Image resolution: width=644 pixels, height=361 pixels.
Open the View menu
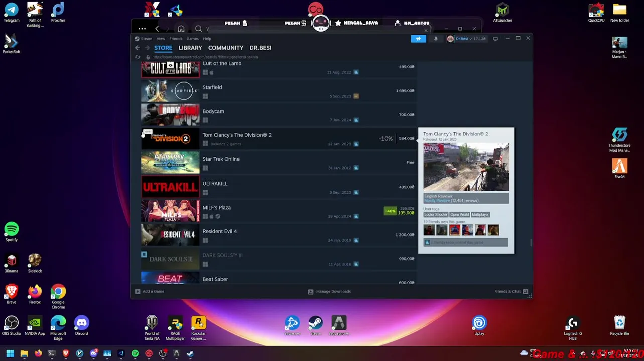coord(161,39)
